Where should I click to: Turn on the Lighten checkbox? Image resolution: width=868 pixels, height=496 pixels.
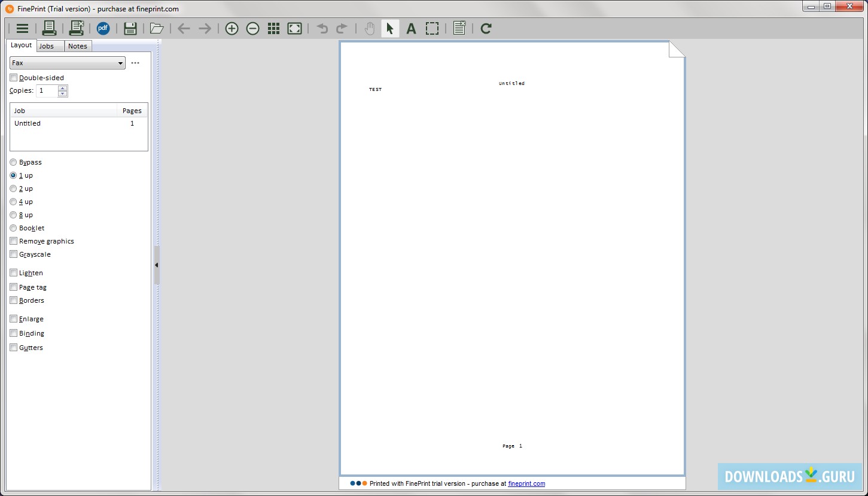tap(14, 273)
